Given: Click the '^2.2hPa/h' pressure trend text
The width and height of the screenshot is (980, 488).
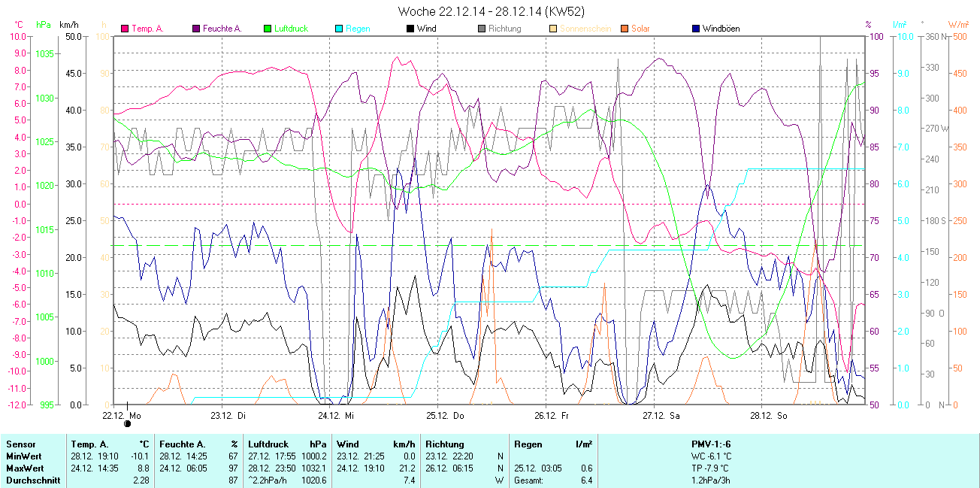Looking at the screenshot, I should pyautogui.click(x=268, y=480).
